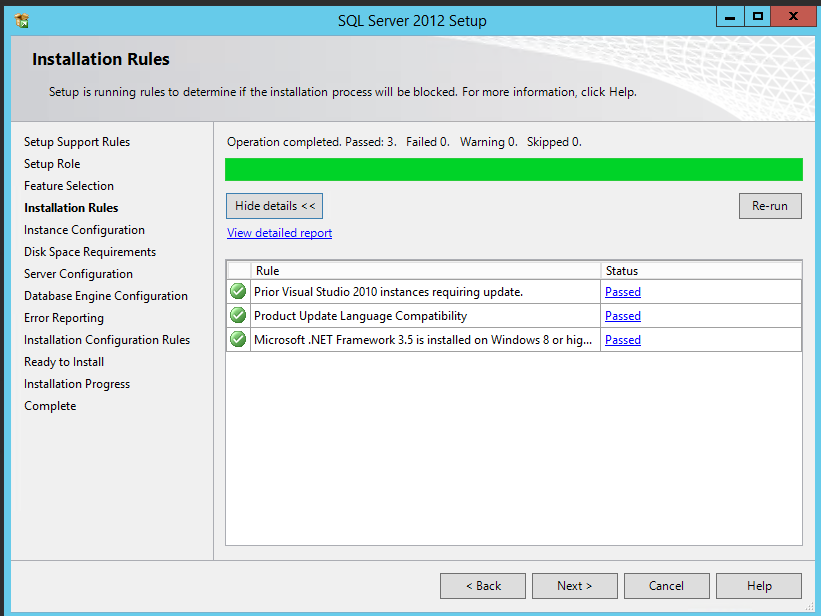This screenshot has height=616, width=821.
Task: Open Passed status for Visual Studio 2010 rule
Action: 623,292
